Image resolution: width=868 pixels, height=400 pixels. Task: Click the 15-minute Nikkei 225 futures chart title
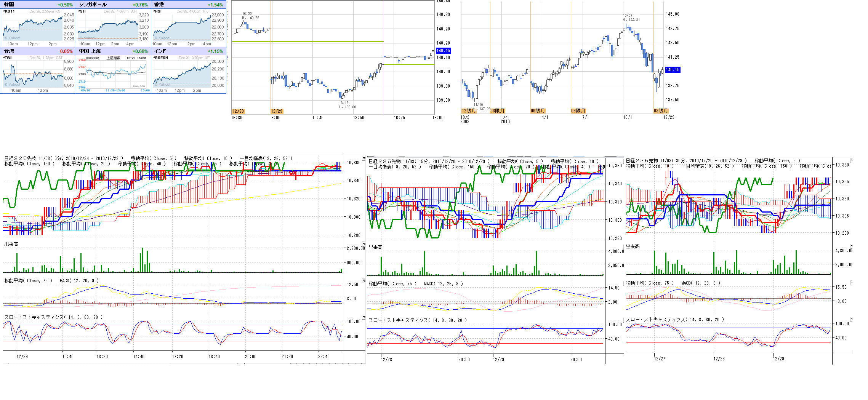click(x=429, y=162)
